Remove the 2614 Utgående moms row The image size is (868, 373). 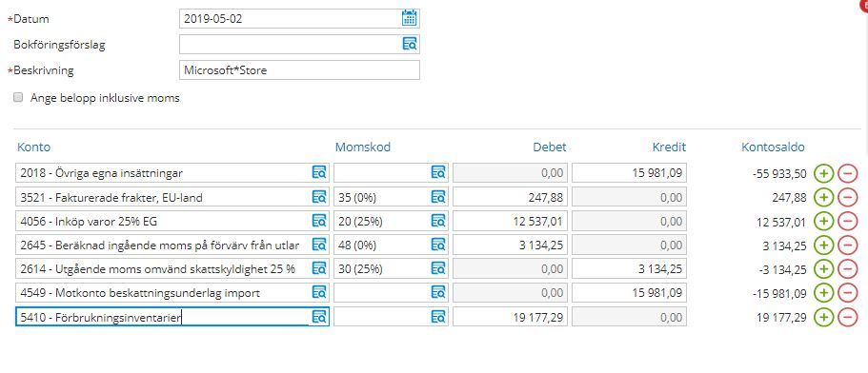point(848,269)
